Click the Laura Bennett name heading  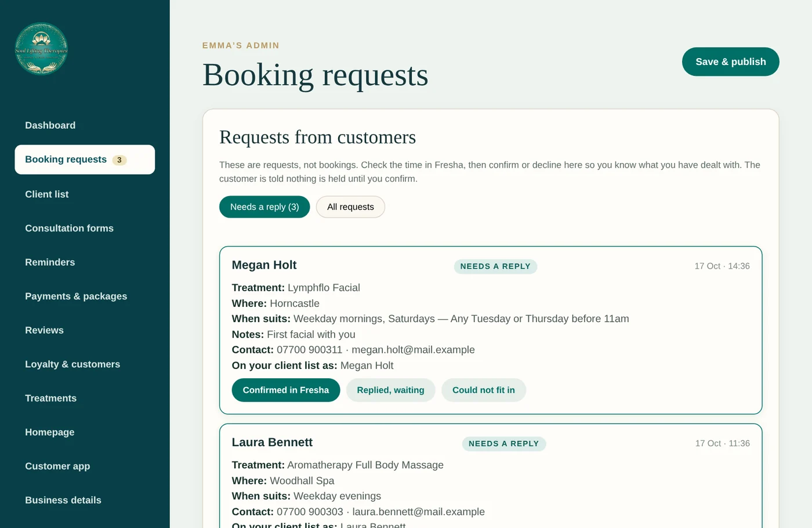tap(272, 442)
